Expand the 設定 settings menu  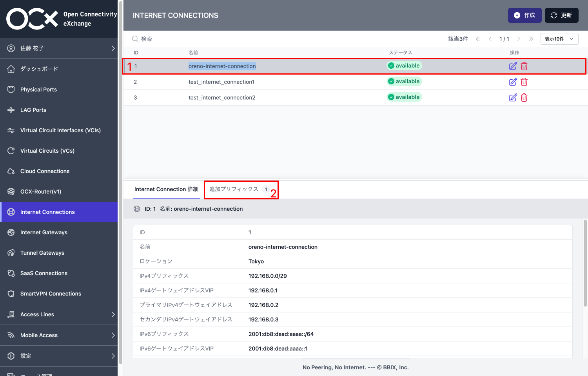(26, 356)
